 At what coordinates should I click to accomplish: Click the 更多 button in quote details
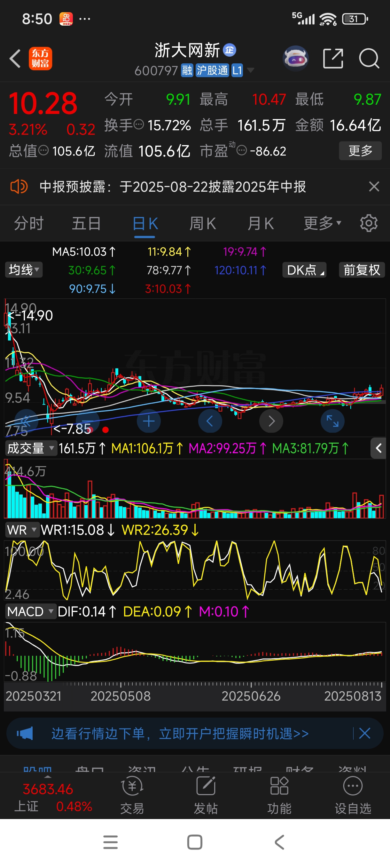360,151
